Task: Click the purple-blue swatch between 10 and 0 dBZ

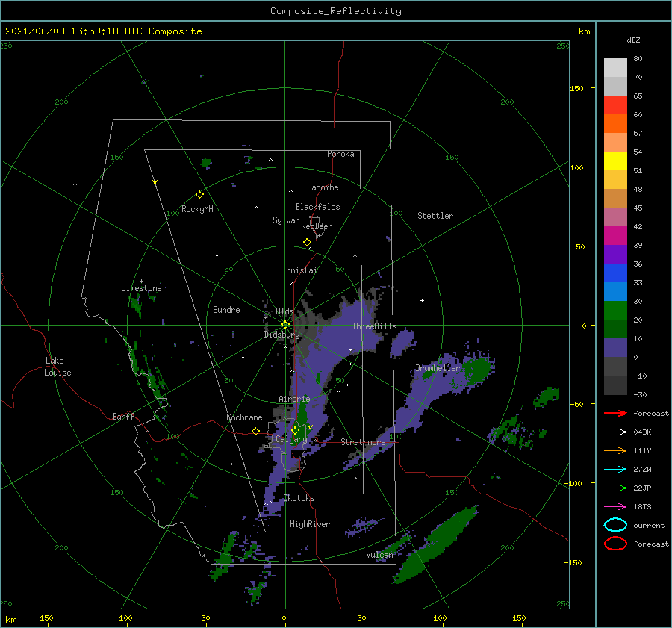Action: pos(615,348)
